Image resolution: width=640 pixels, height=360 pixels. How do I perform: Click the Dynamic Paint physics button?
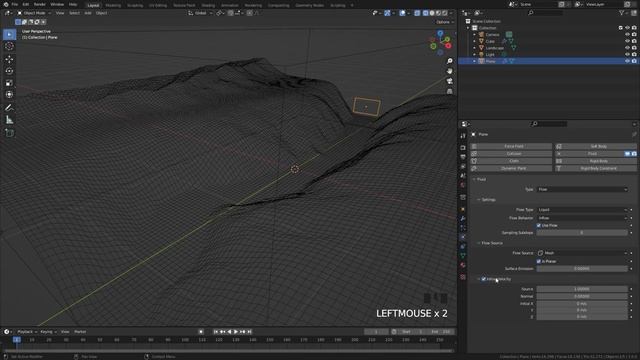[x=511, y=168]
